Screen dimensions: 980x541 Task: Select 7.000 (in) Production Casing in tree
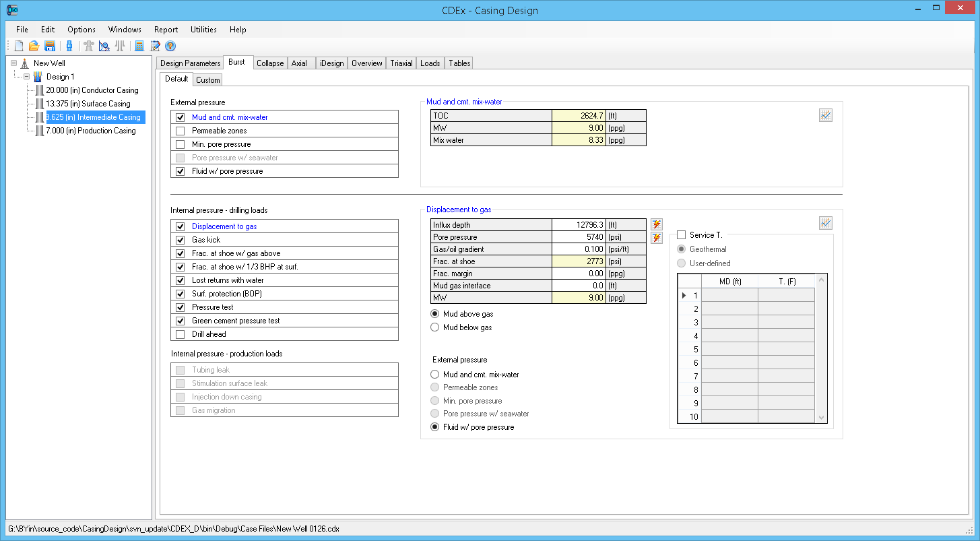(90, 131)
